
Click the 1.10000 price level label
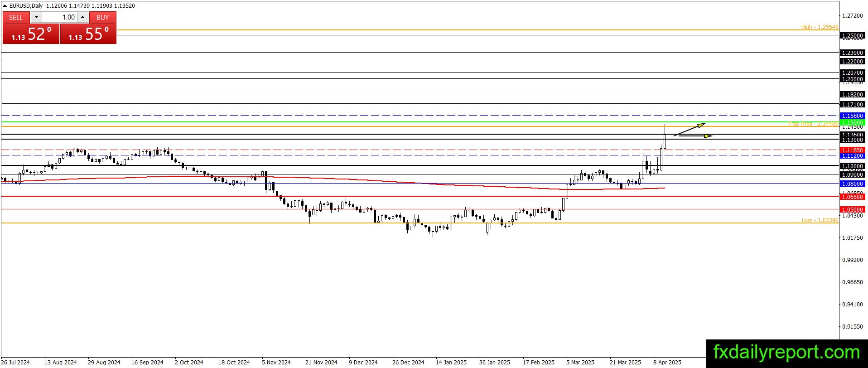[852, 166]
